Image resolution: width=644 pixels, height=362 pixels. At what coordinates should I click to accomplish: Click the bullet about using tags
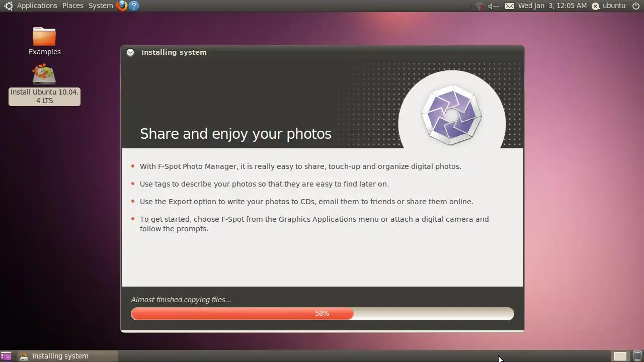coord(264,184)
